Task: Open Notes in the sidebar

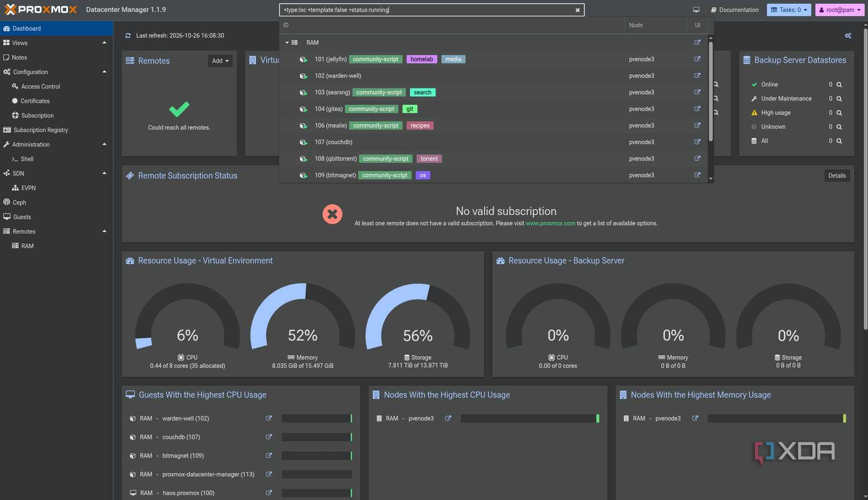Action: click(56, 57)
